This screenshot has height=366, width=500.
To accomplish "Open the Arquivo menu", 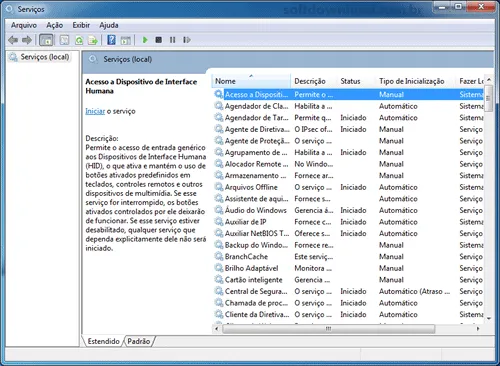I will (24, 25).
